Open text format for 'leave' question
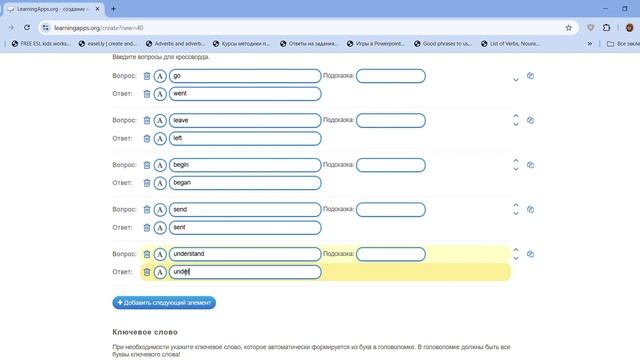Screen dimensions: 640x360 (x=160, y=120)
